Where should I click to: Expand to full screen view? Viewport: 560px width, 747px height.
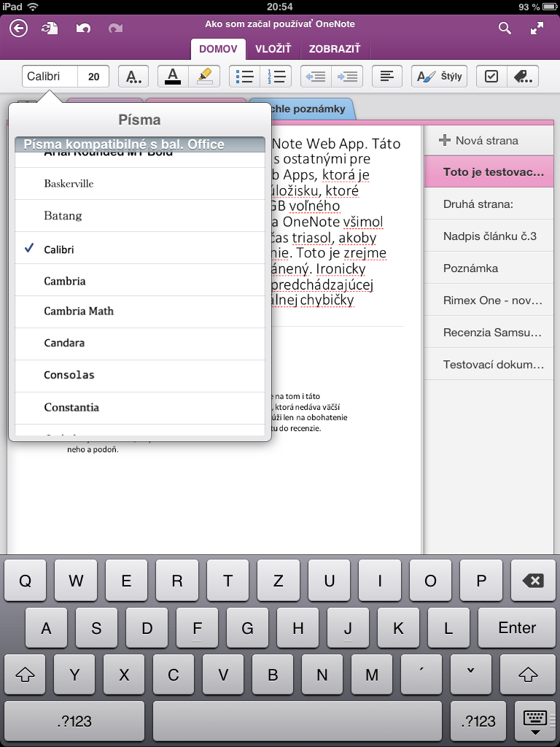coord(537,28)
